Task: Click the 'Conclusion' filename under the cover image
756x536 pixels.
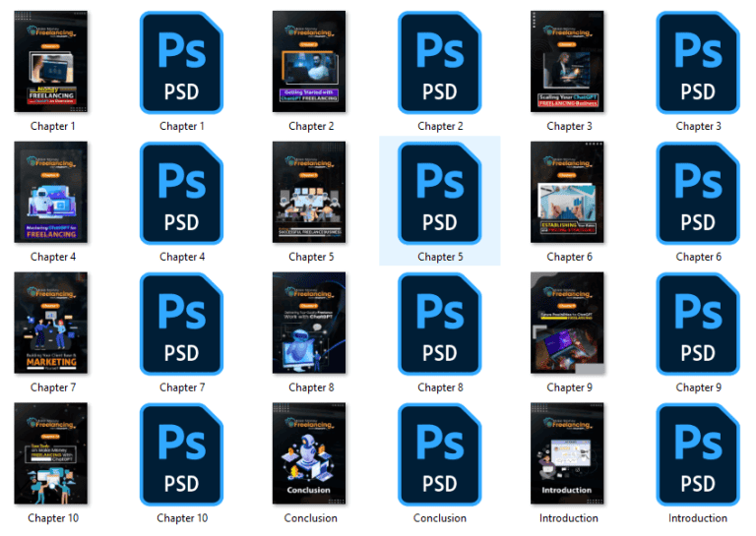Action: click(x=310, y=518)
